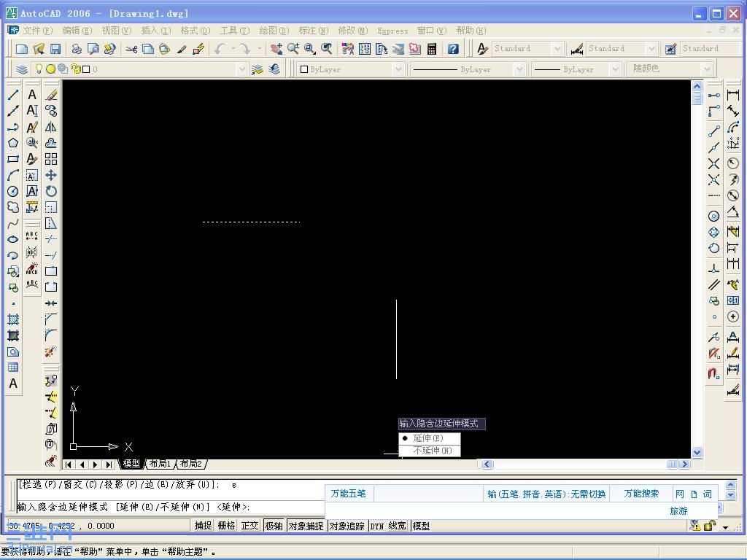Toggle 捕捉 snap mode
The height and width of the screenshot is (560, 747).
coord(203,526)
